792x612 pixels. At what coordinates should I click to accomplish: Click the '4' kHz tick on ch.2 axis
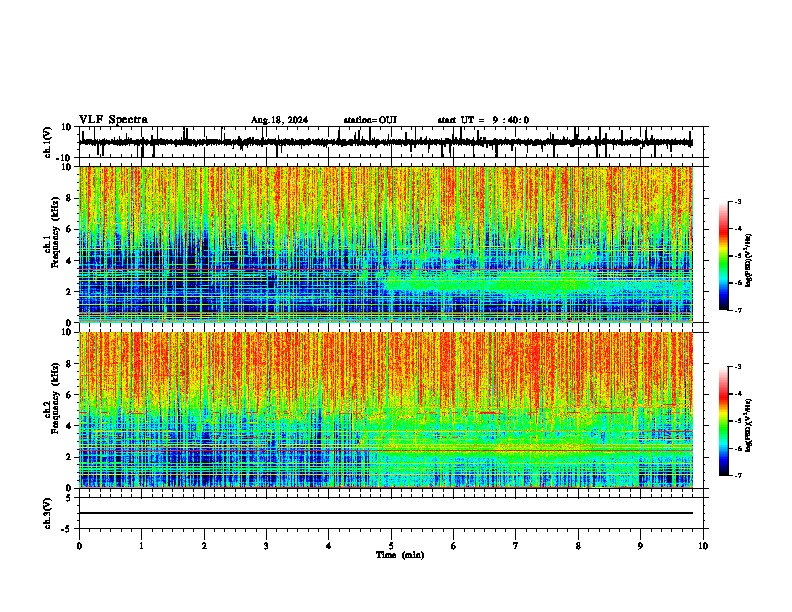coord(69,426)
